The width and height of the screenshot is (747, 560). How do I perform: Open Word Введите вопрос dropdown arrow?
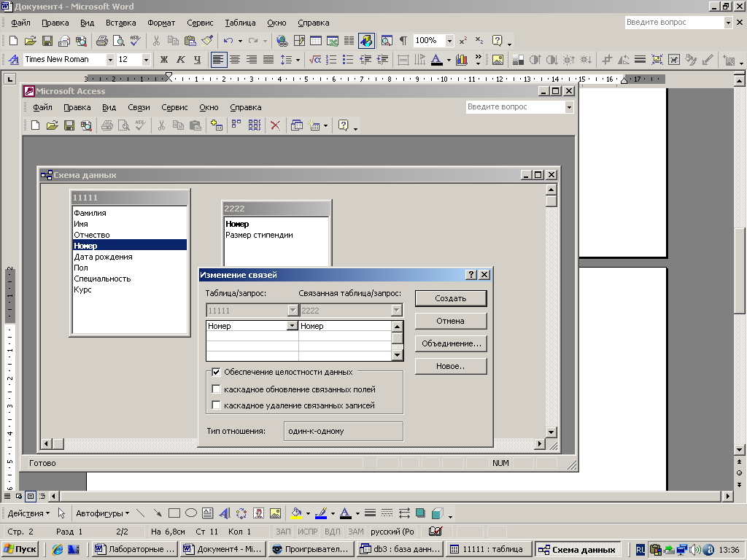[x=728, y=23]
